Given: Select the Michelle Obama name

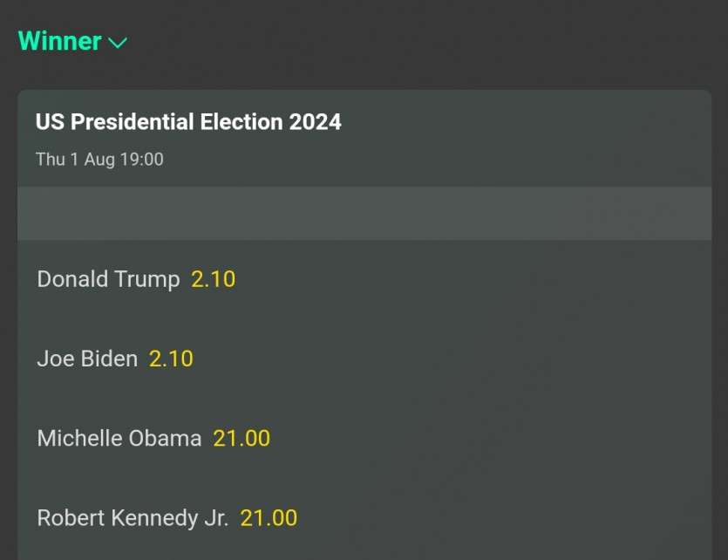Looking at the screenshot, I should coord(119,438).
